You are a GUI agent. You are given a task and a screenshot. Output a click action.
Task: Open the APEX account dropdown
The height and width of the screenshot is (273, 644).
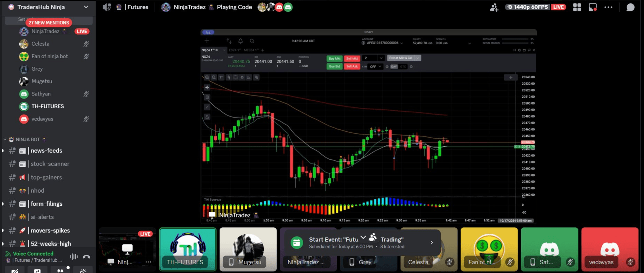tap(383, 43)
